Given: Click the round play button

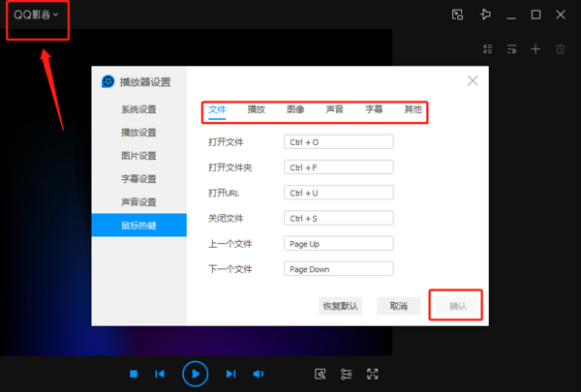Looking at the screenshot, I should pos(195,374).
